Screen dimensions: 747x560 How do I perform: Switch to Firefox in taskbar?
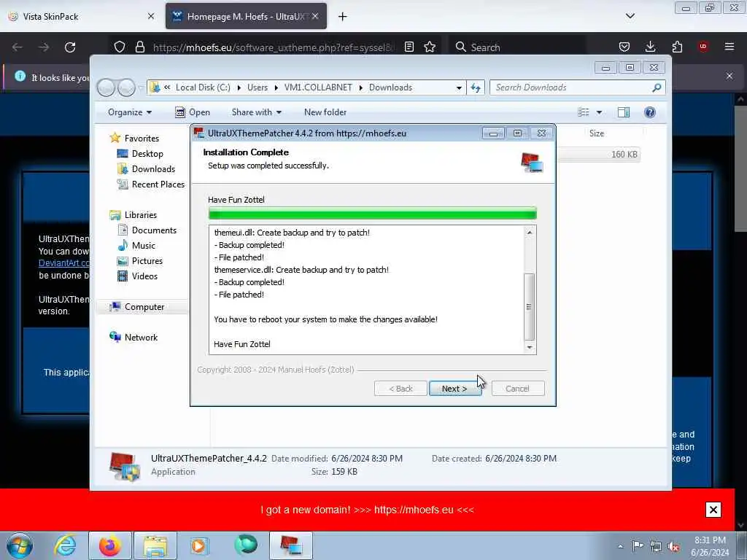coord(109,545)
